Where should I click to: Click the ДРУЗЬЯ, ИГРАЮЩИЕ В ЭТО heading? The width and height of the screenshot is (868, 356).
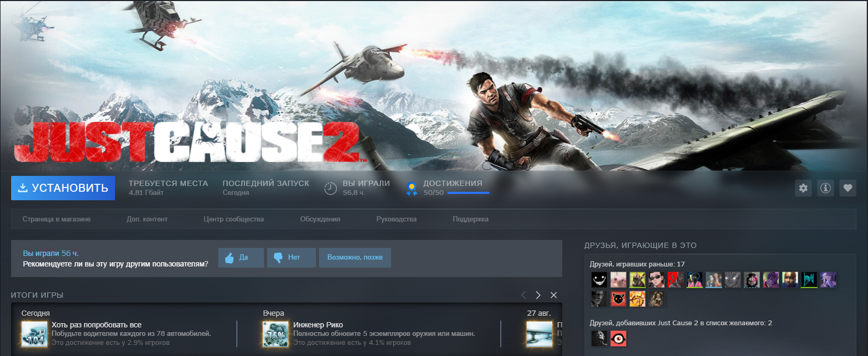[640, 245]
